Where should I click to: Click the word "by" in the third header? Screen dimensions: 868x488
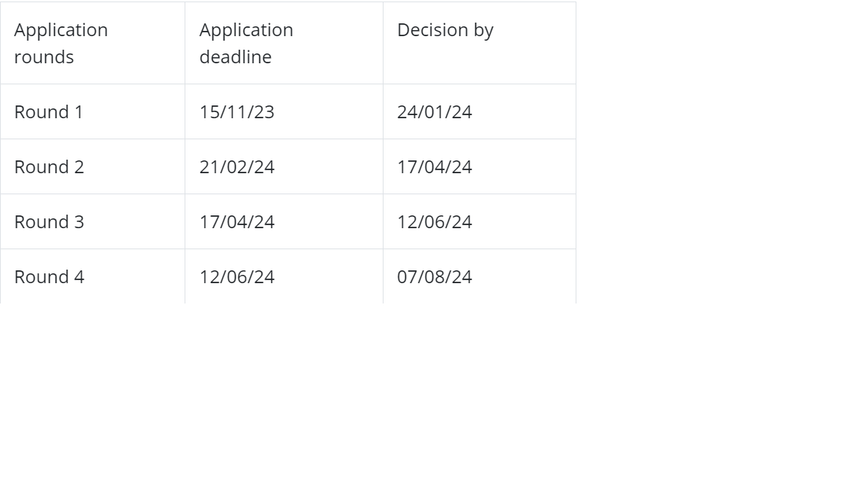(484, 30)
